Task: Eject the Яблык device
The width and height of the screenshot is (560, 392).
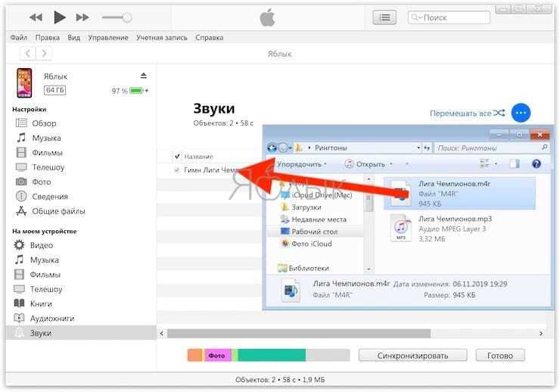Action: (144, 76)
